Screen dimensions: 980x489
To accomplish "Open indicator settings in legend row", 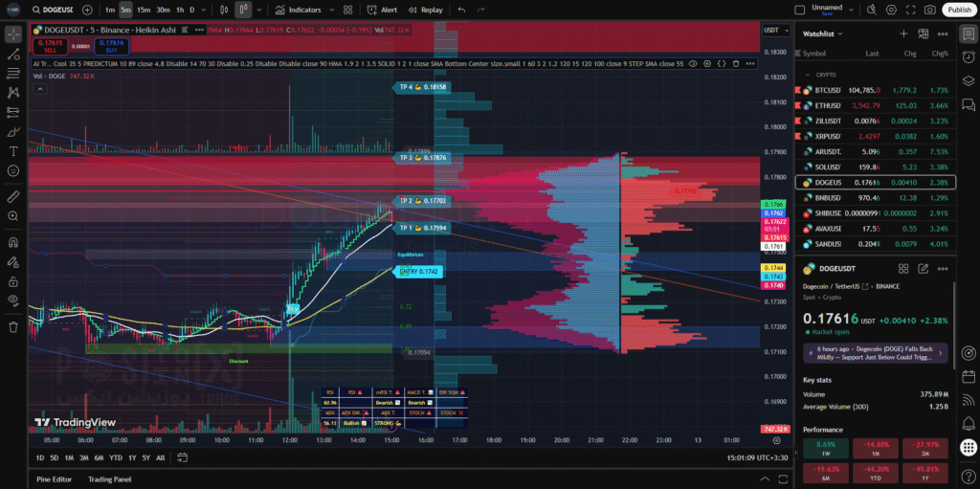I will click(707, 63).
